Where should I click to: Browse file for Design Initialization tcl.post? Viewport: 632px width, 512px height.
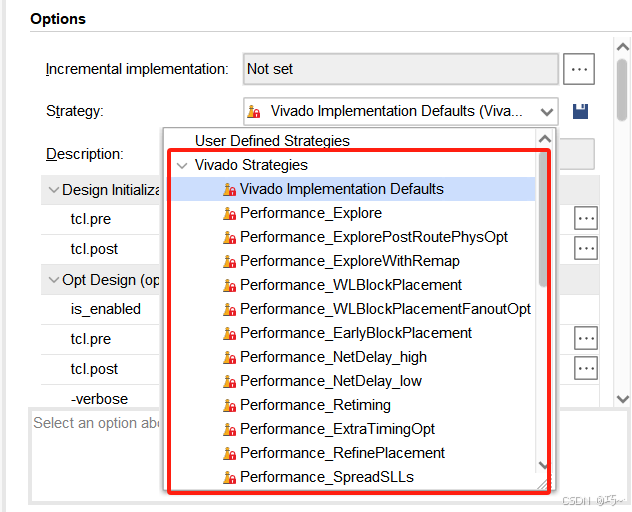tap(586, 248)
